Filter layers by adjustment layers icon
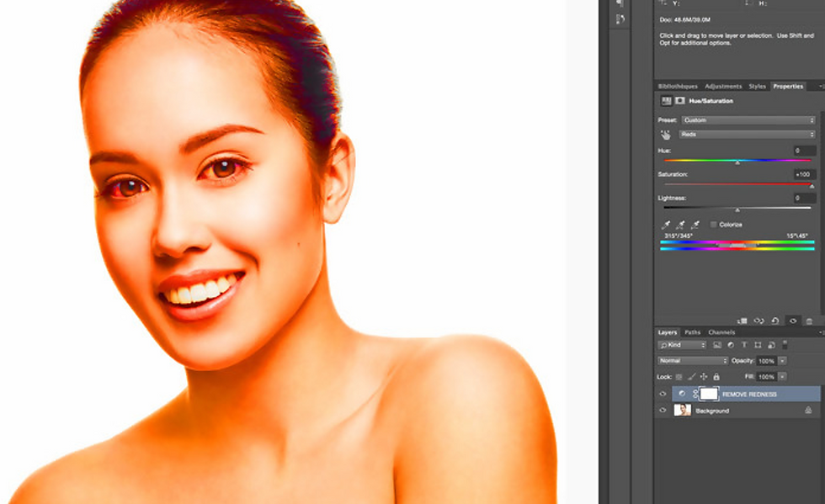The width and height of the screenshot is (825, 504). (731, 345)
